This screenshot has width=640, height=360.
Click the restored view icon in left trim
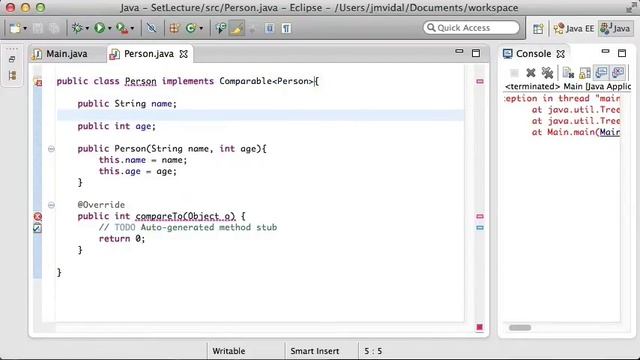(12, 59)
